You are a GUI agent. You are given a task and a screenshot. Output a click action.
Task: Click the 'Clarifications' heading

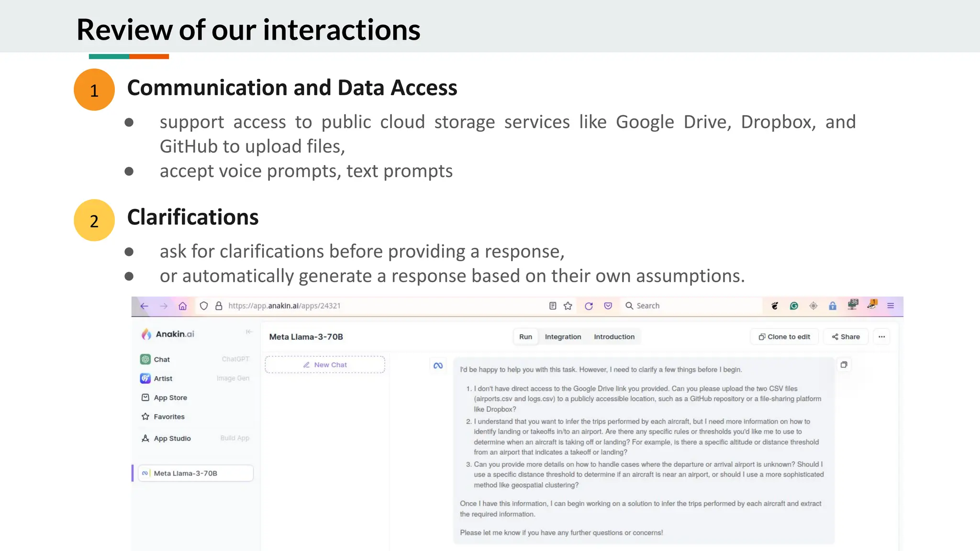pyautogui.click(x=193, y=217)
